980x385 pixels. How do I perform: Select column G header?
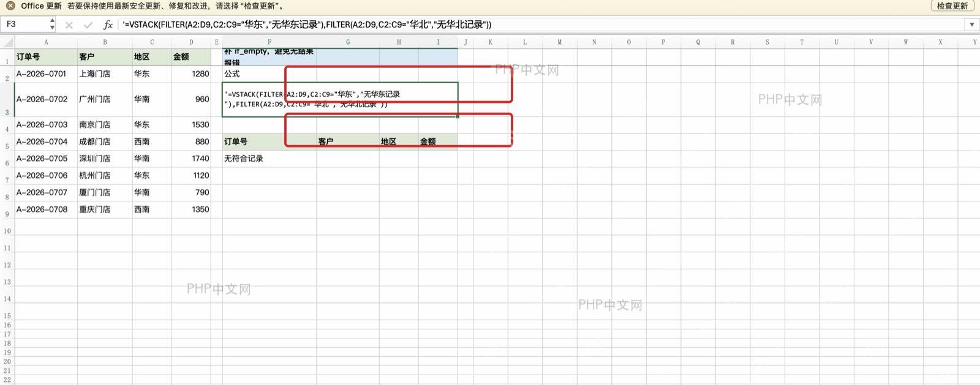348,42
